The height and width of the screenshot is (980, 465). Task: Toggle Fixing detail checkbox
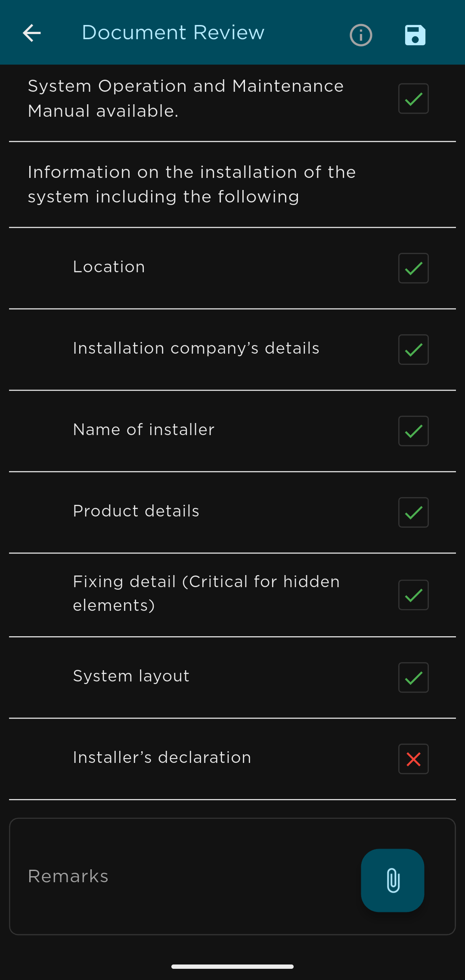click(x=413, y=595)
